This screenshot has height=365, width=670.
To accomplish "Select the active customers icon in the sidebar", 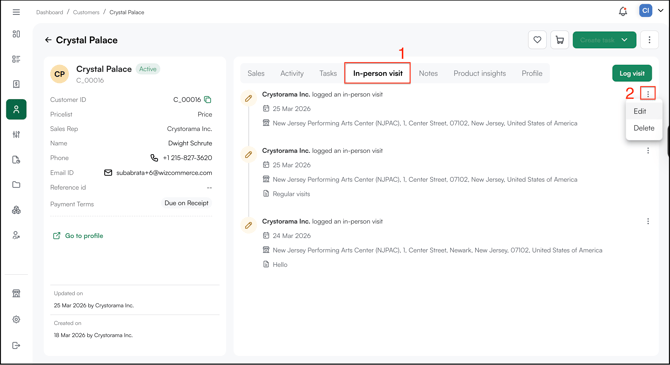I will tap(16, 109).
